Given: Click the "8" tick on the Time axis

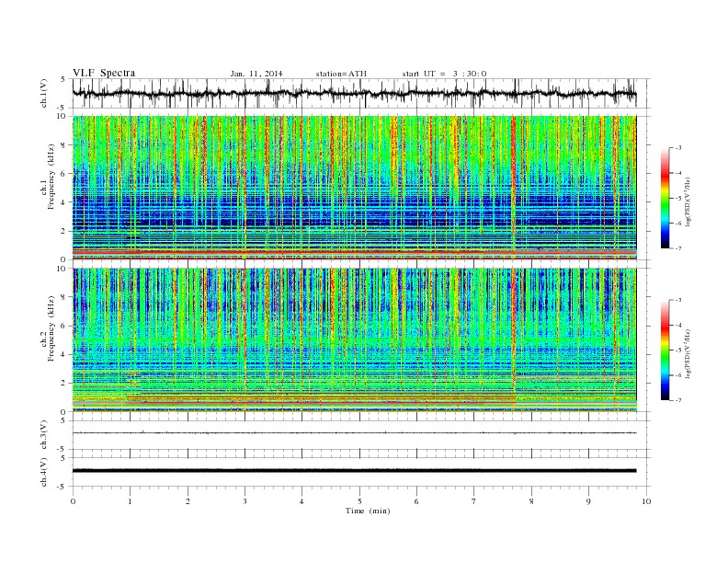Looking at the screenshot, I should click(531, 501).
